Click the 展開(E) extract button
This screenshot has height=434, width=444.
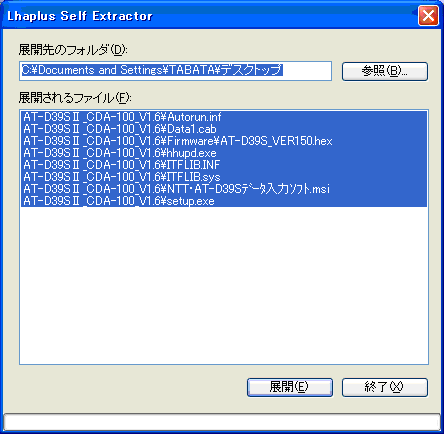(290, 387)
